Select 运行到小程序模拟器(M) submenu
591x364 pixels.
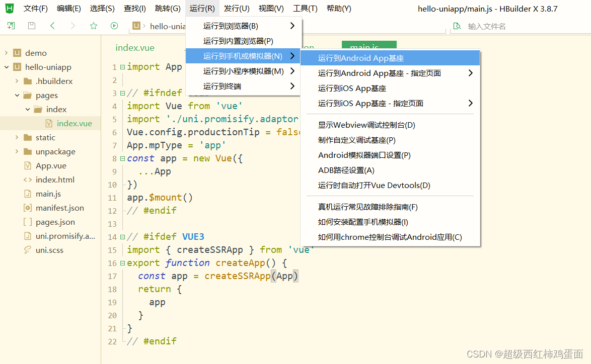(x=244, y=71)
